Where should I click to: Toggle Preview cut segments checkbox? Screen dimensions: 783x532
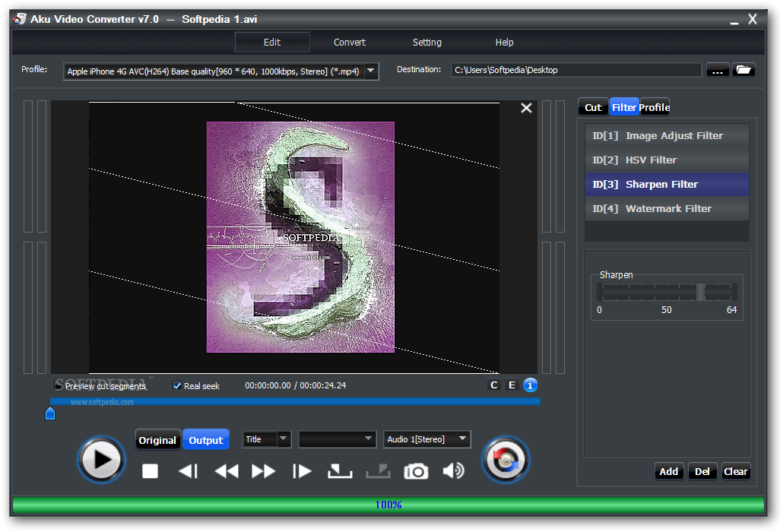point(58,385)
